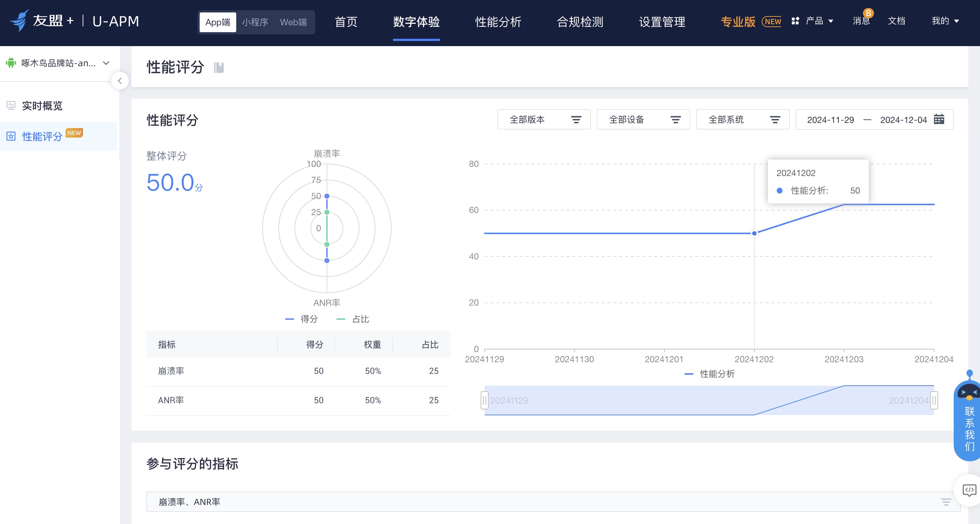Collapse the sidebar with arrow button
This screenshot has width=980, height=524.
click(120, 81)
